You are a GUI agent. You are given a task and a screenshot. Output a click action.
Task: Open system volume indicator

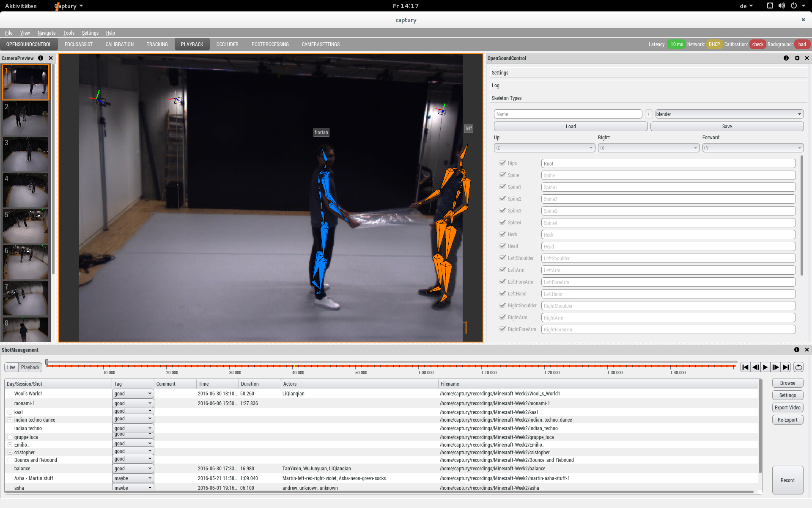coord(782,6)
